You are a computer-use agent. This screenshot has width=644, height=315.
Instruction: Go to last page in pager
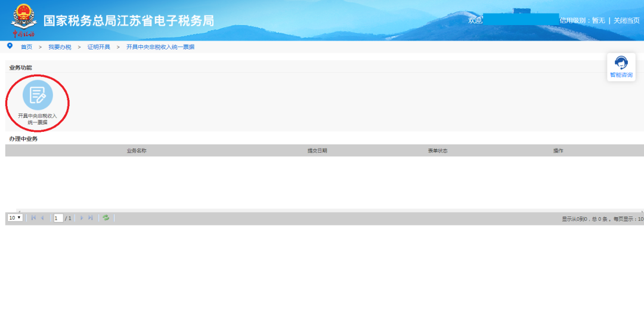click(91, 218)
